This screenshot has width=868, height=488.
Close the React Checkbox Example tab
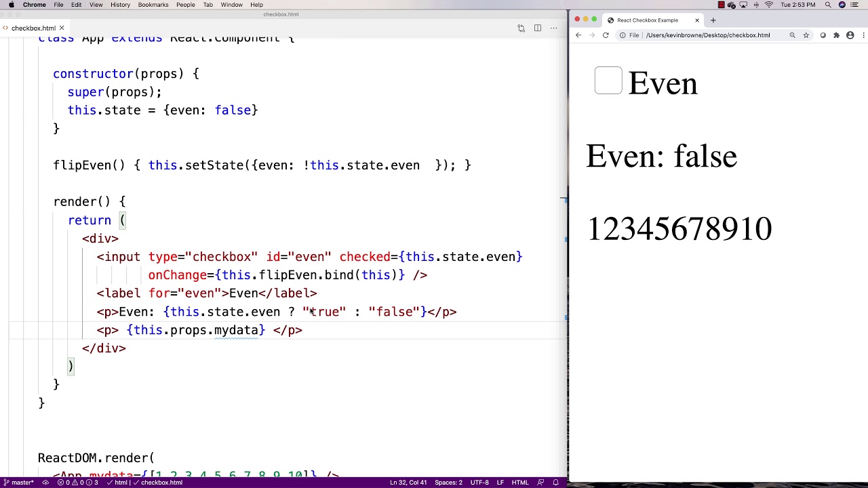pyautogui.click(x=696, y=20)
